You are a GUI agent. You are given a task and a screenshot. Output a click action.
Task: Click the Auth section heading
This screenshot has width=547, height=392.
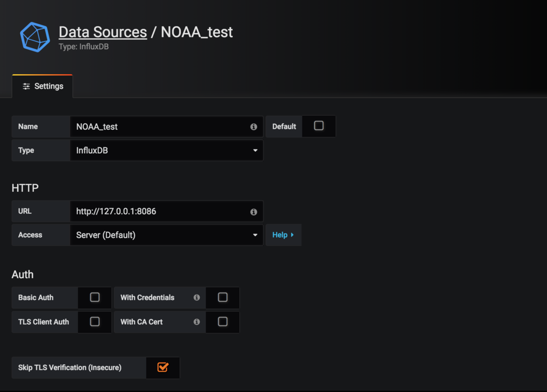pos(22,275)
